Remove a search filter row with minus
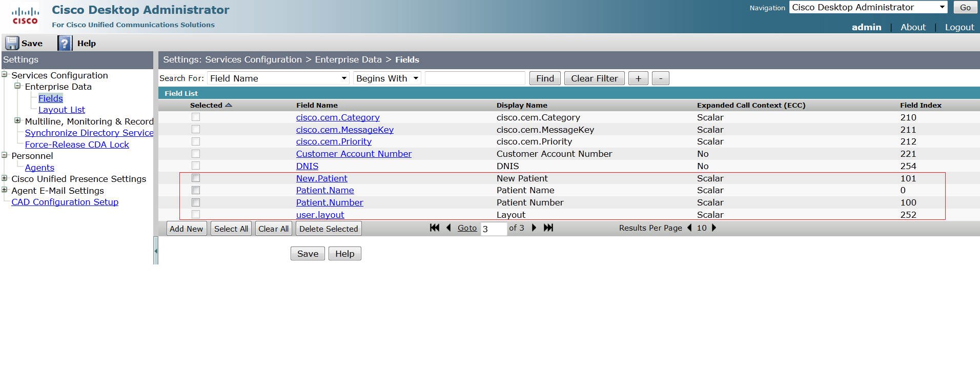Image resolution: width=980 pixels, height=390 pixels. 661,78
